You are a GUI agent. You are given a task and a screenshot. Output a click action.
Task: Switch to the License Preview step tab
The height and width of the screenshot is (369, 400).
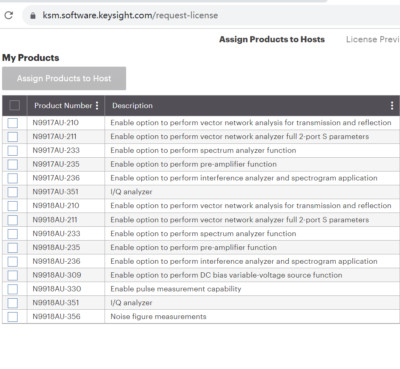(x=373, y=39)
